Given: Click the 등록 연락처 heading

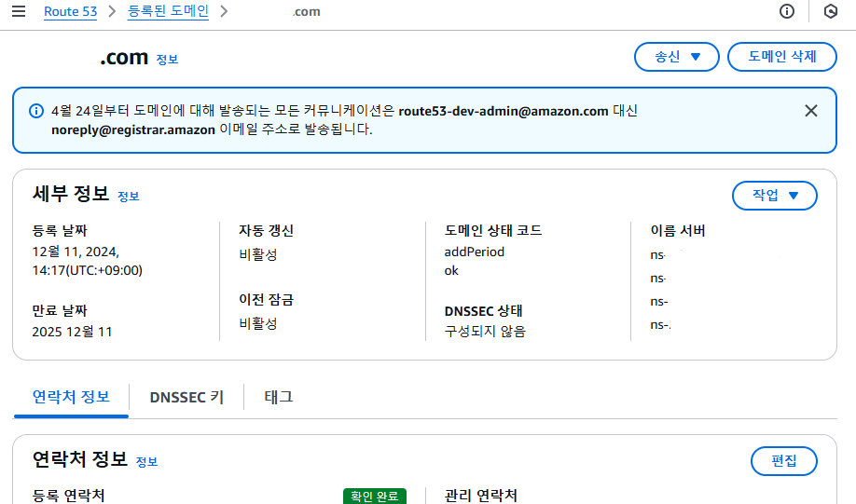Looking at the screenshot, I should point(68,496).
